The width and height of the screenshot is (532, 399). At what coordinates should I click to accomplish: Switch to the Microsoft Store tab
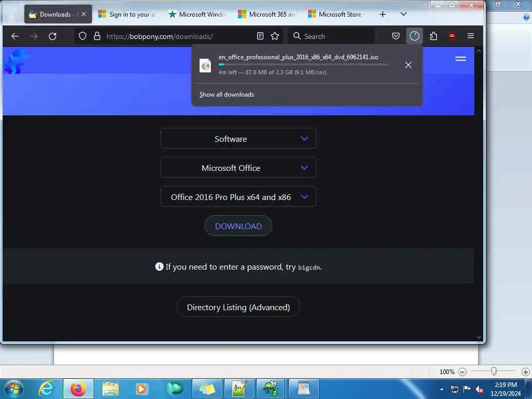(x=337, y=14)
